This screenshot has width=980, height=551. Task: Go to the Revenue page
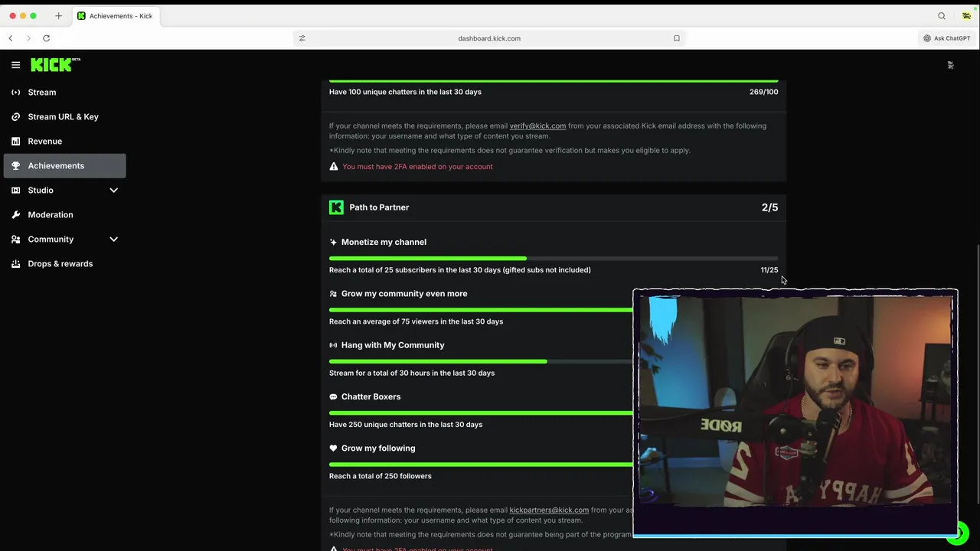coord(64,142)
